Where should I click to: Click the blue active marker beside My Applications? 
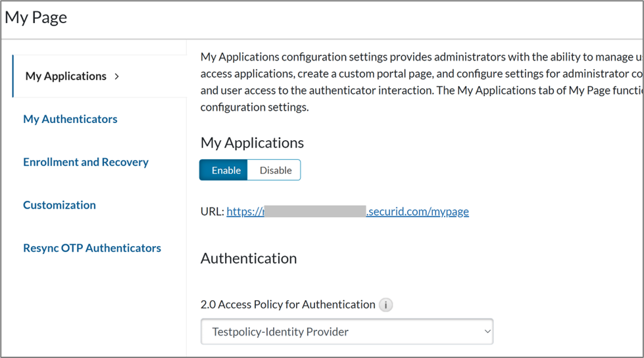[x=13, y=76]
